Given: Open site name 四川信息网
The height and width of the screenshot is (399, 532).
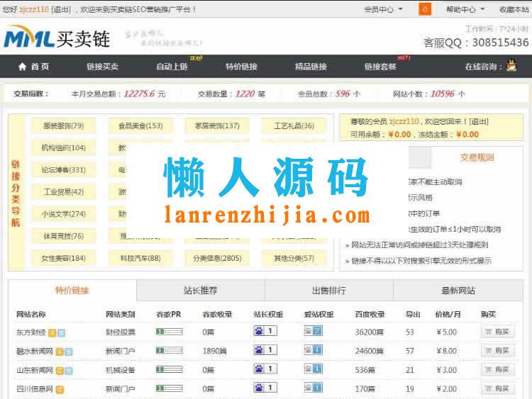Looking at the screenshot, I should pos(35,389).
